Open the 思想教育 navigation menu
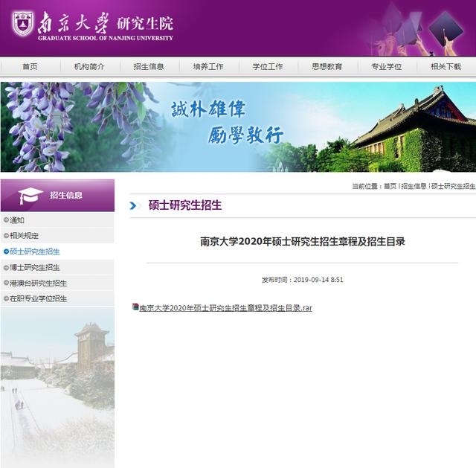 click(x=327, y=66)
